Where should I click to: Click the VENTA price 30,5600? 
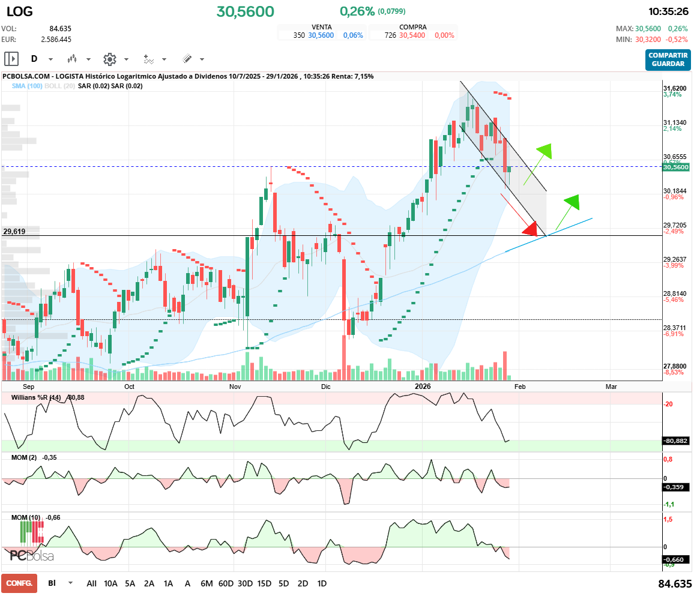(321, 35)
